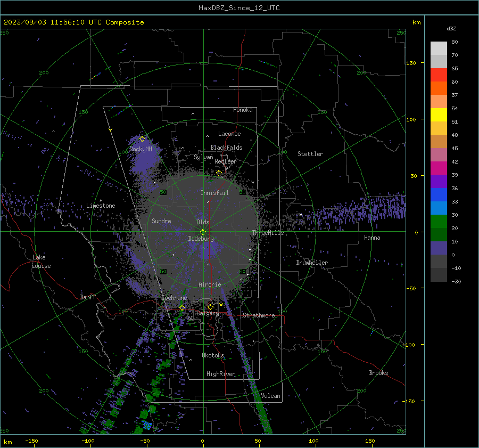Screen dimensions: 479x448
Task: Click the -30 value on dBZ legend
Action: 456,281
